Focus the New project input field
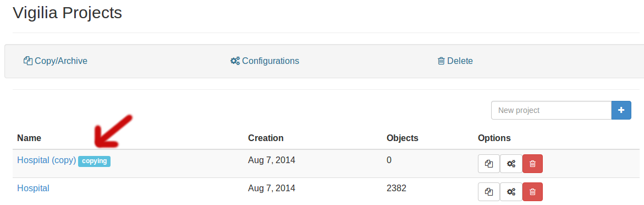The height and width of the screenshot is (205, 644). coord(551,110)
